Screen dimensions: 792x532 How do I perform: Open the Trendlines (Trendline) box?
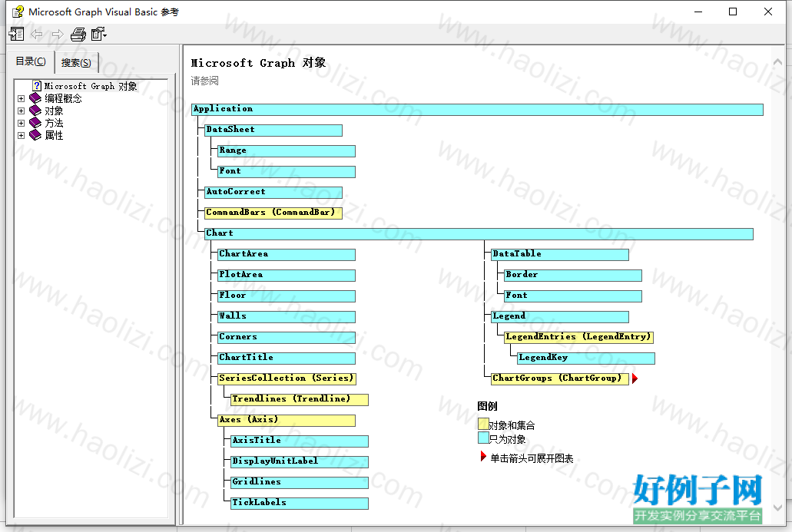pos(300,399)
